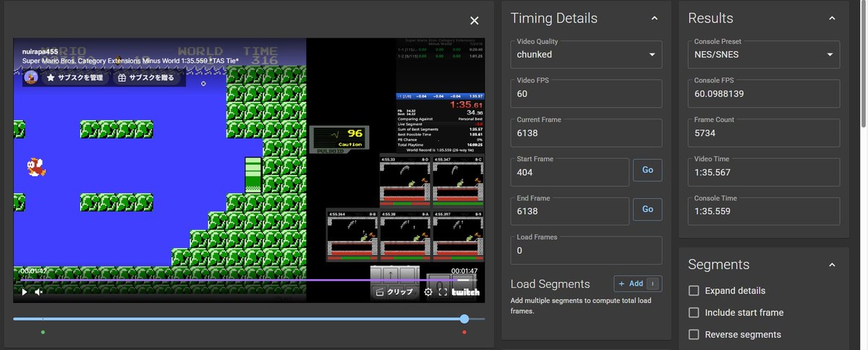Go to the start frame
Screen dimensions: 868x350
click(x=647, y=170)
